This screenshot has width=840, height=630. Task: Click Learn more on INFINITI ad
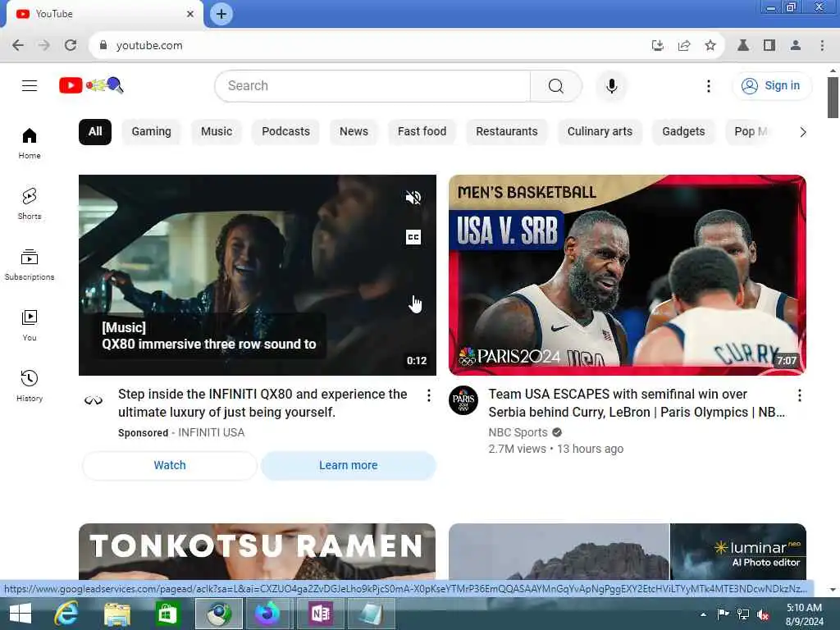click(x=348, y=465)
